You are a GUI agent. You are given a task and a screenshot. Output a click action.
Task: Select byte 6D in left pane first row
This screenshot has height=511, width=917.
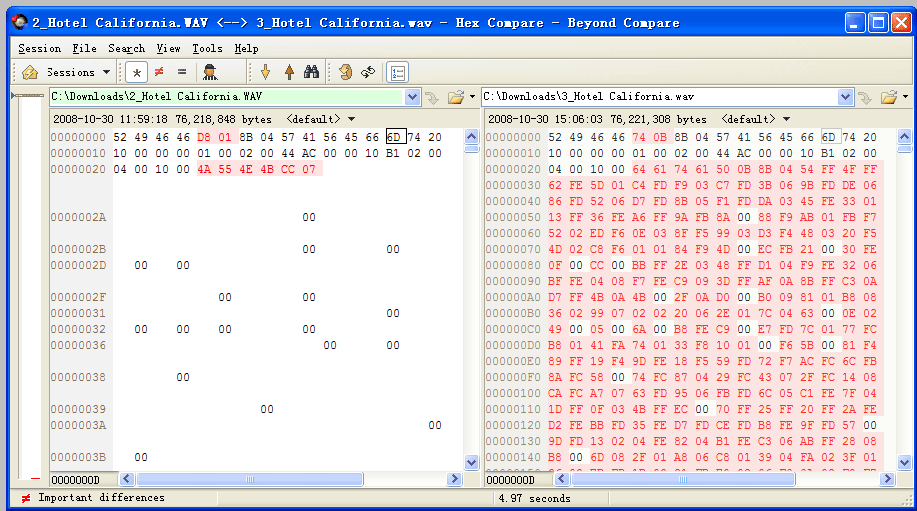pyautogui.click(x=395, y=137)
